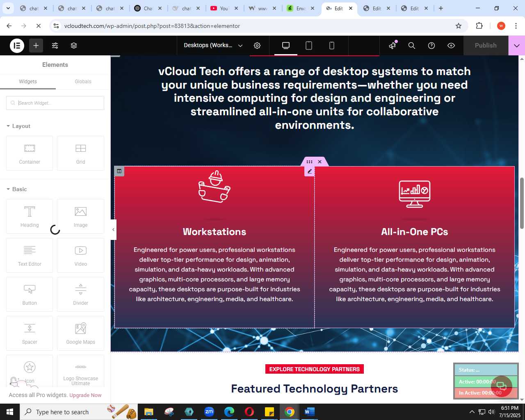Select the Logo Showcase Ultimate widget
The width and height of the screenshot is (525, 420).
coord(80,371)
